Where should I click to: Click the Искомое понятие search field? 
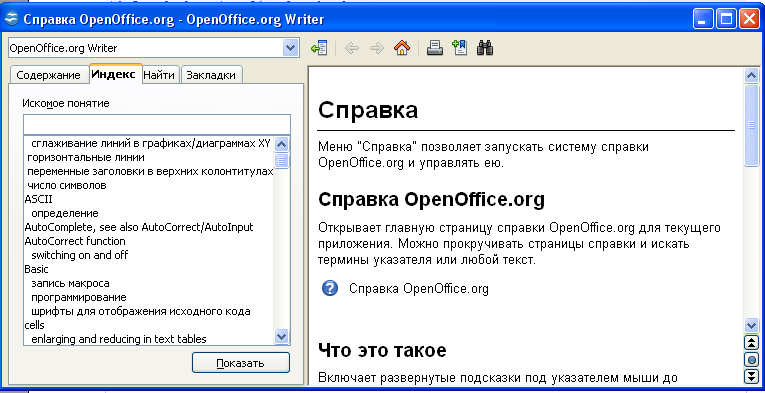click(157, 124)
